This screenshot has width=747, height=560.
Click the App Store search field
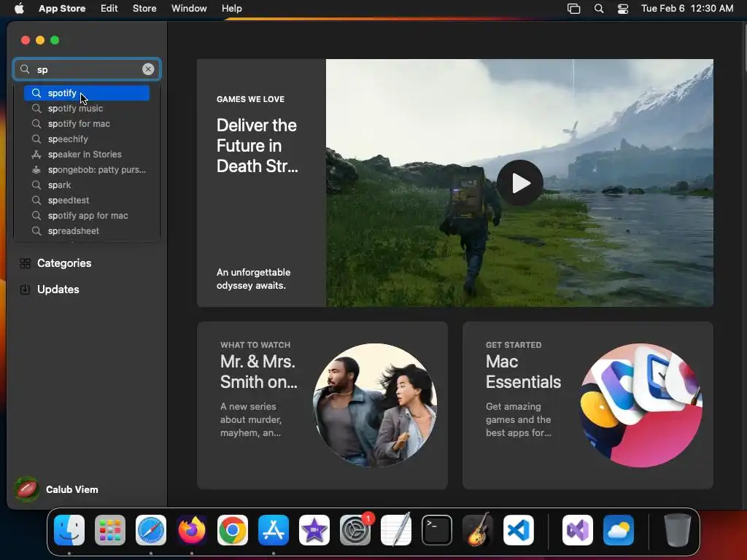87,69
